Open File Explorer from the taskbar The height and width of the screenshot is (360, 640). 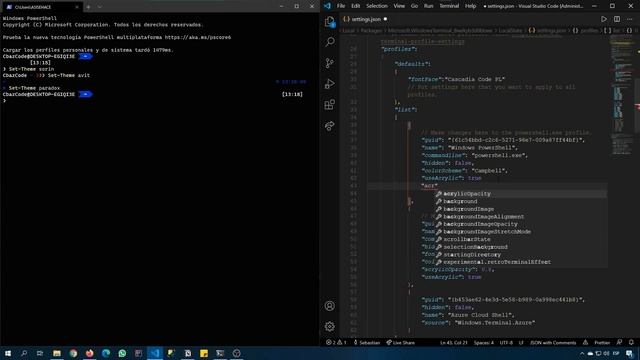click(57, 353)
